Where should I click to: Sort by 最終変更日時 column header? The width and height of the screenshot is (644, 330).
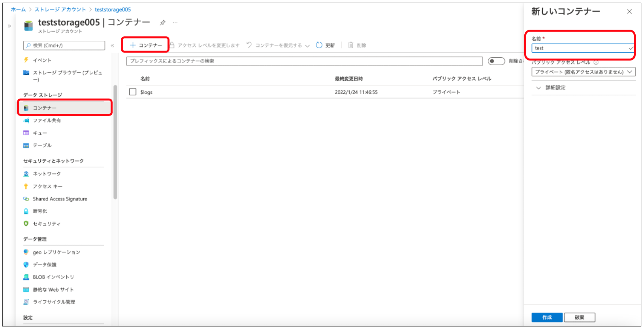point(349,79)
